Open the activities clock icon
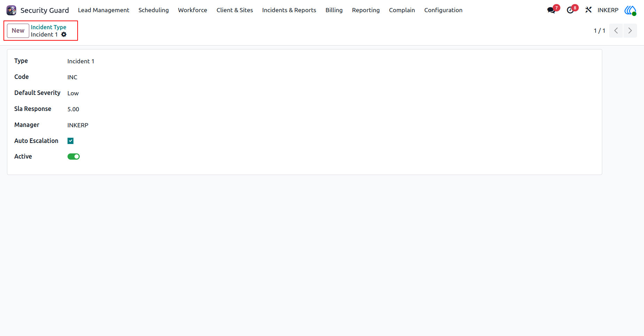644x336 pixels. pos(570,10)
